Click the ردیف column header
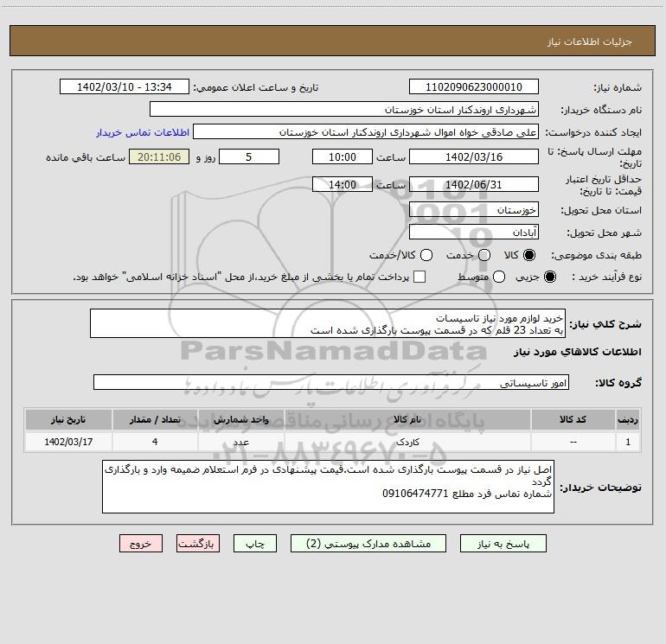The height and width of the screenshot is (644, 666). pyautogui.click(x=628, y=420)
